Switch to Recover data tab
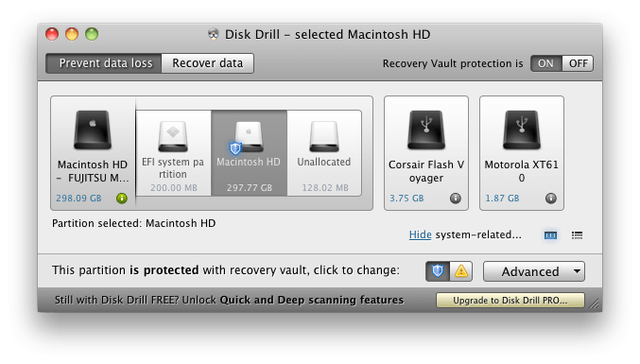 tap(208, 63)
